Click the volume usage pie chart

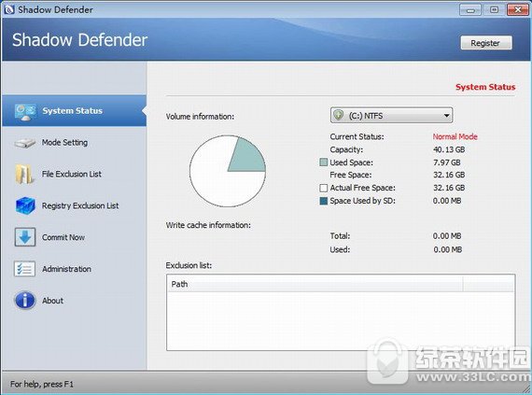(x=228, y=171)
